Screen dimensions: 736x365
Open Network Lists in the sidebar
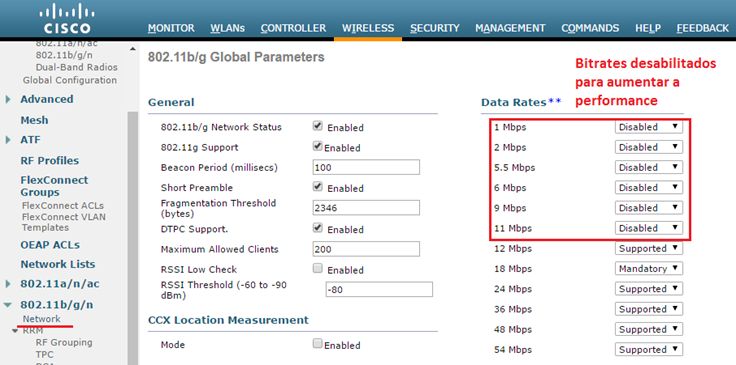58,264
